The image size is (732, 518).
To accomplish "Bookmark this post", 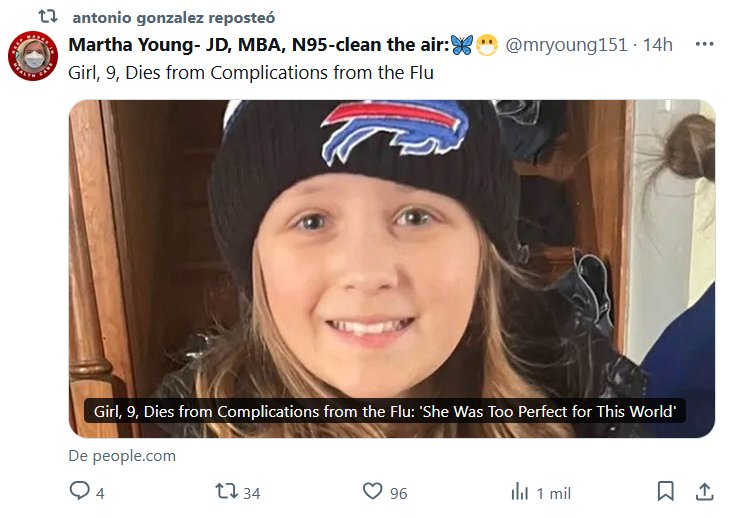I will click(x=665, y=492).
